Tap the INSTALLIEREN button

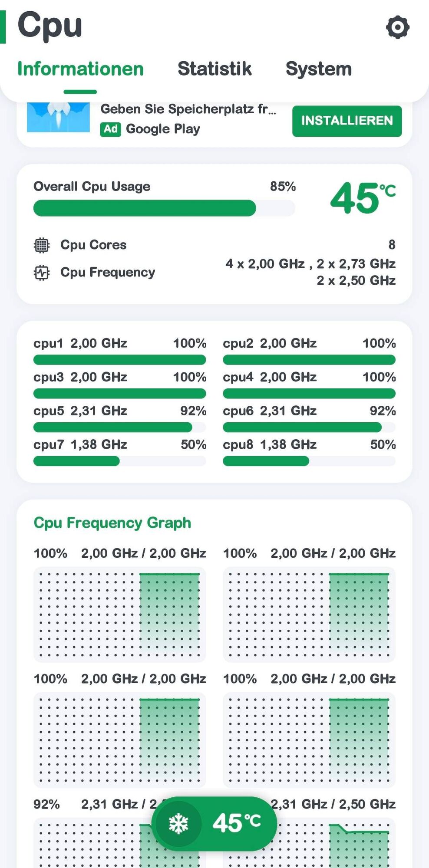coord(347,121)
